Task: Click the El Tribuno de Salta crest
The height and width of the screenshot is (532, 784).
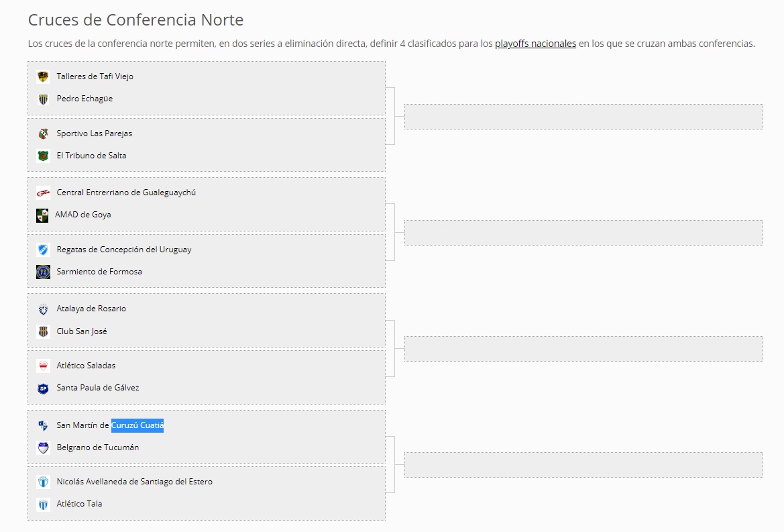Action: pyautogui.click(x=43, y=156)
